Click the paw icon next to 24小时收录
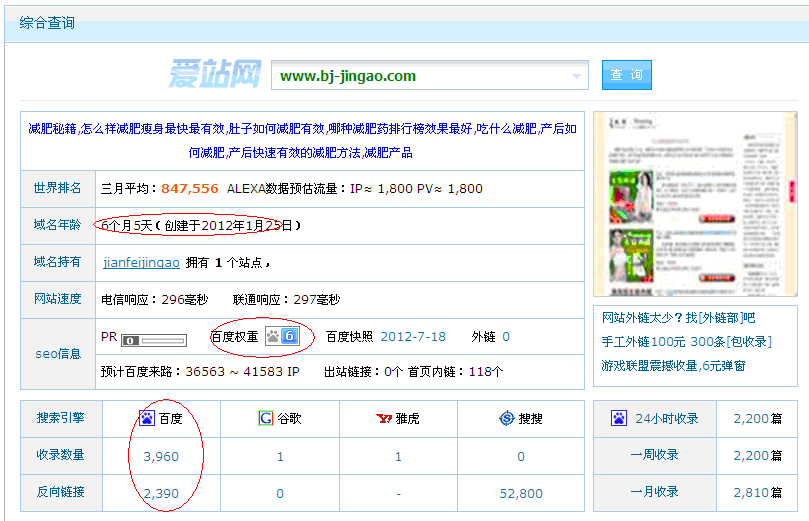Image resolution: width=809 pixels, height=521 pixels. pos(619,418)
